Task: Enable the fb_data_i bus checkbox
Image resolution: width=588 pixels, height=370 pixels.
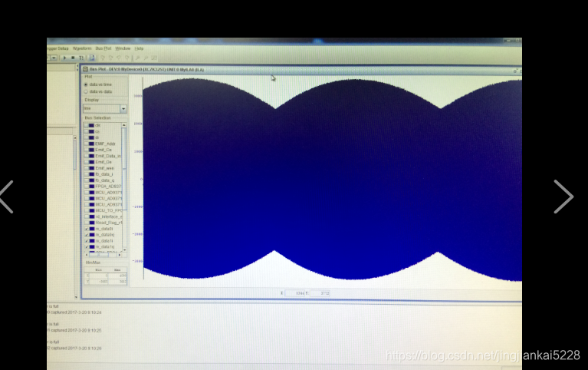Action: [86, 174]
